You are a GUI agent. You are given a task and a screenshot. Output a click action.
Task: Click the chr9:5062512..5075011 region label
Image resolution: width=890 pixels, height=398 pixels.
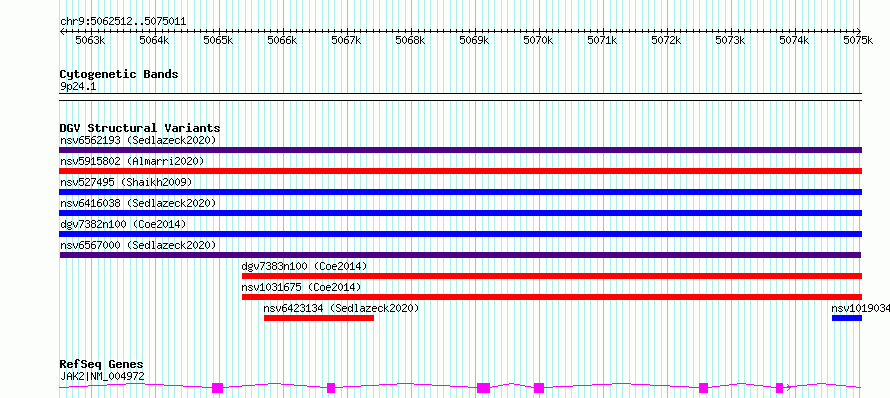pos(123,22)
